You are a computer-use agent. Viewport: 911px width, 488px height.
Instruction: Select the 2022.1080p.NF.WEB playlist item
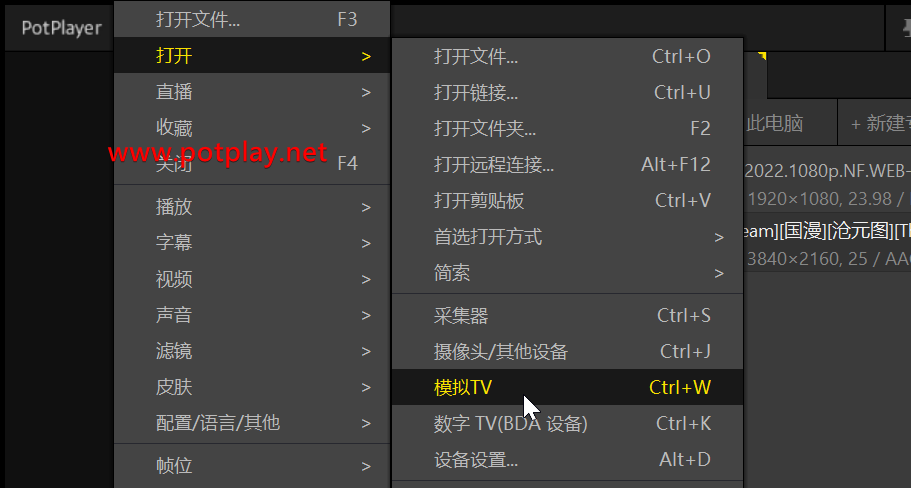pyautogui.click(x=827, y=184)
